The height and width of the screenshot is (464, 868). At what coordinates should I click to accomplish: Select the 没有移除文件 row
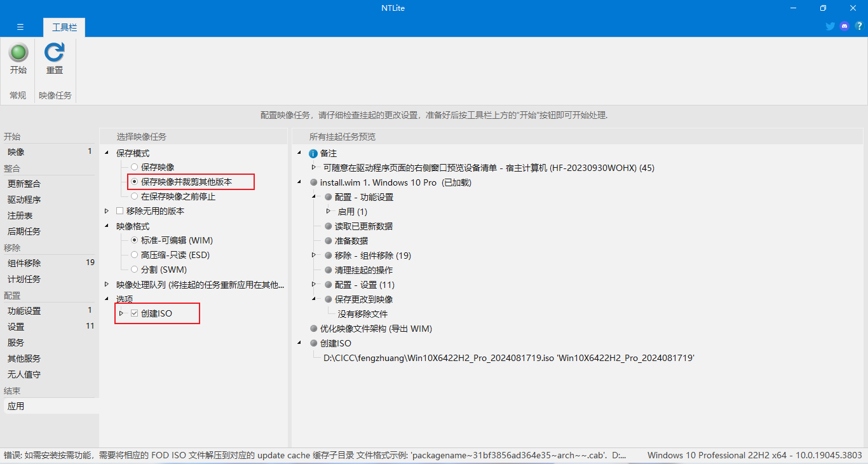pyautogui.click(x=363, y=314)
